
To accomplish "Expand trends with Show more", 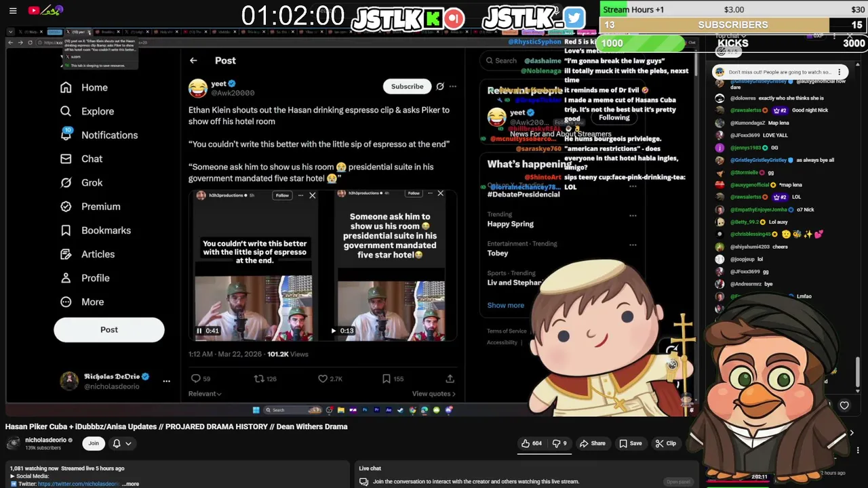I will click(505, 305).
